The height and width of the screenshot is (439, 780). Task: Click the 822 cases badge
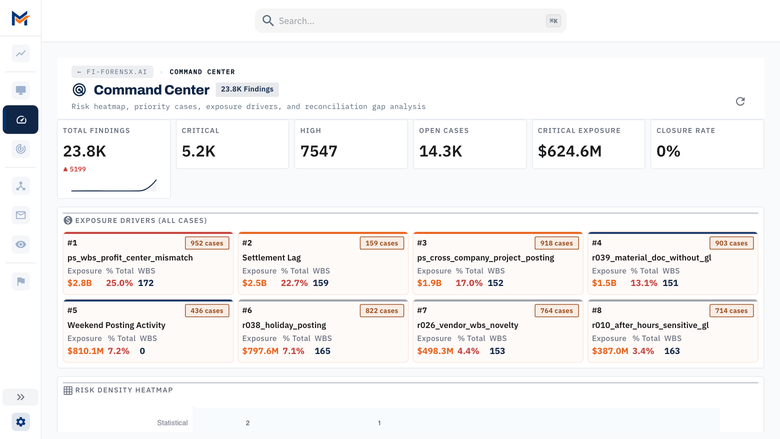click(x=382, y=311)
